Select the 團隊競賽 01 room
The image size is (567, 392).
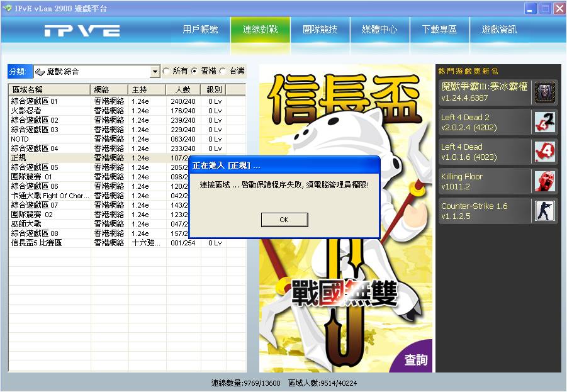[98, 176]
